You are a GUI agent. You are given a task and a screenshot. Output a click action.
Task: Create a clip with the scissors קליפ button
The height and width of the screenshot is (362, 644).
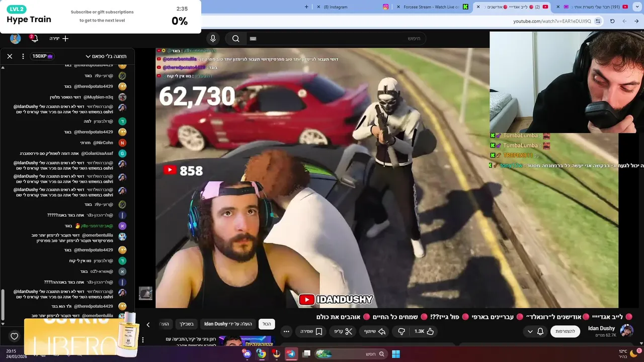(343, 331)
